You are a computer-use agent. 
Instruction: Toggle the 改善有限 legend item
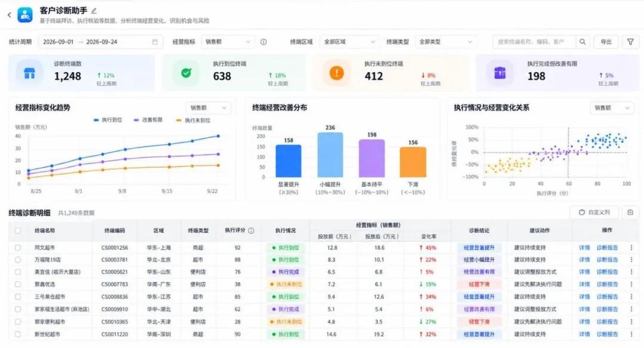[148, 120]
